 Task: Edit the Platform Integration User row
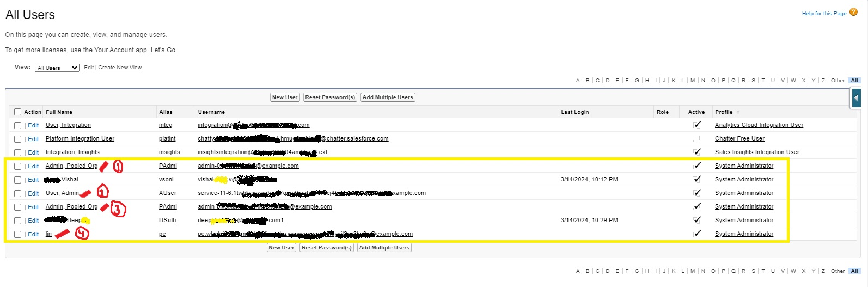click(x=33, y=139)
